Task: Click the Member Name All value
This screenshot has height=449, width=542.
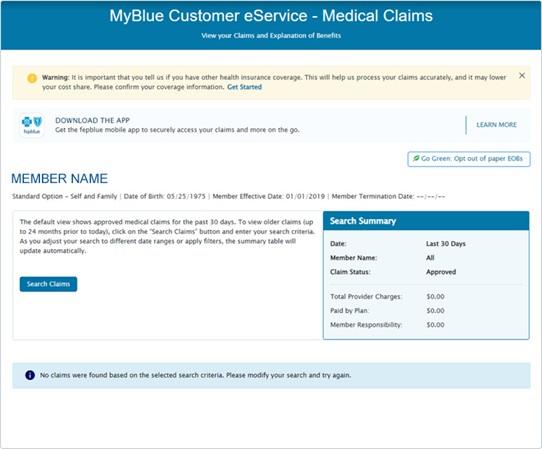Action: [430, 258]
